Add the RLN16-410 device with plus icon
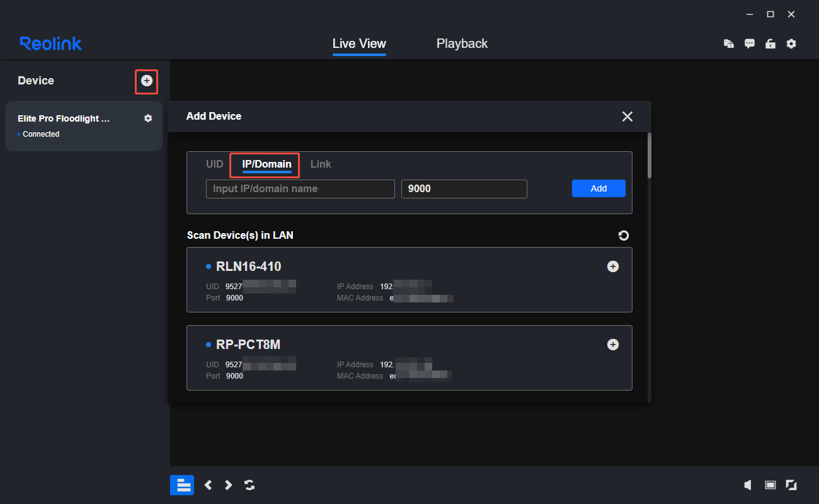The height and width of the screenshot is (504, 819). (x=612, y=266)
